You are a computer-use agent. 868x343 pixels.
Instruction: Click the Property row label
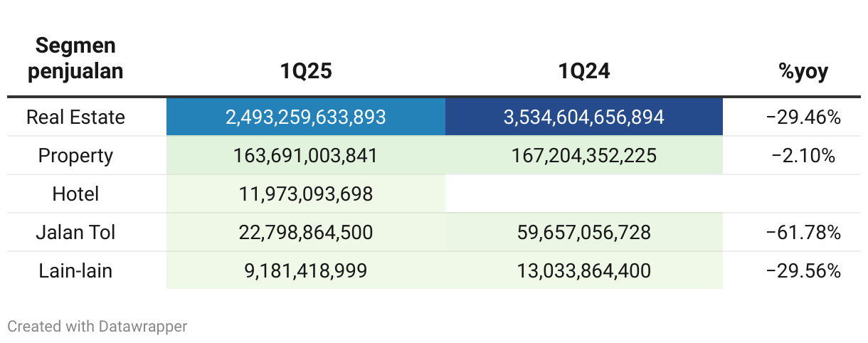coord(75,155)
